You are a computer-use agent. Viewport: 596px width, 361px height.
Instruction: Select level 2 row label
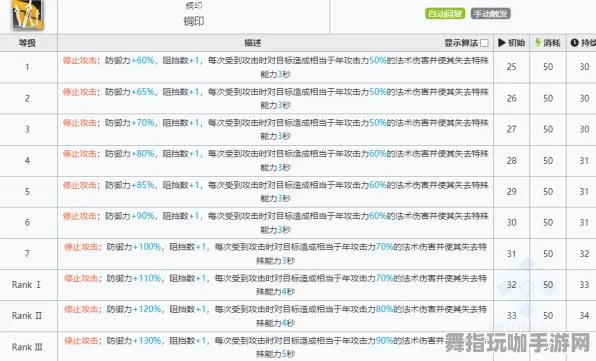tap(27, 98)
